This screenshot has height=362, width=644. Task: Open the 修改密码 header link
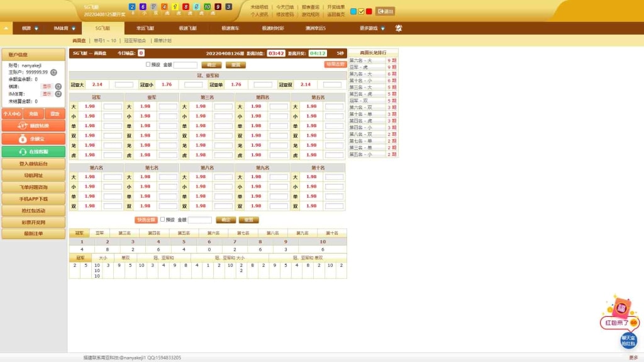pos(285,14)
